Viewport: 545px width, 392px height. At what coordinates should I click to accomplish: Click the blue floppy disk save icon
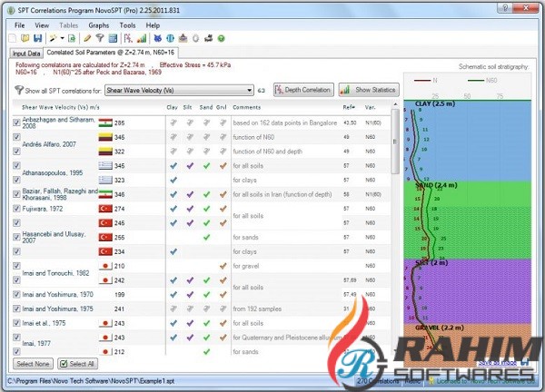[37, 38]
